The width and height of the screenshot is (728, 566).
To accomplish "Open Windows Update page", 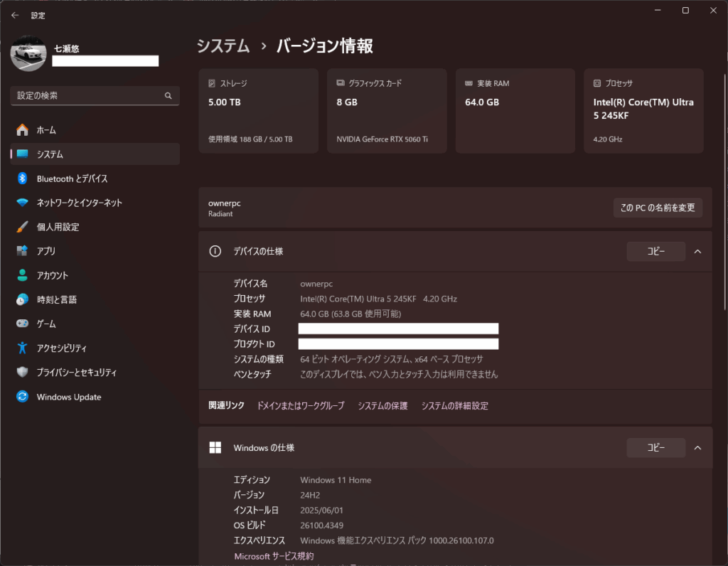I will (95, 397).
